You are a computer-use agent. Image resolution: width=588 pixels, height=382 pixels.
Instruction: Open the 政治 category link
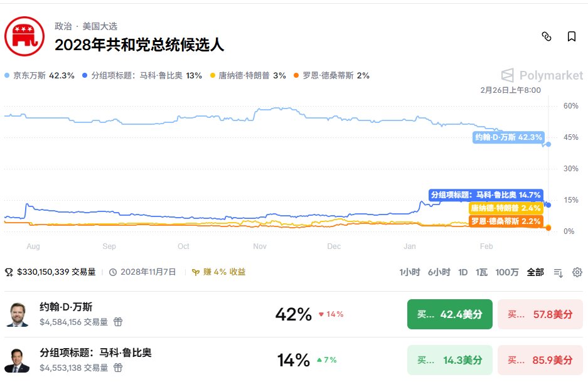coord(63,26)
